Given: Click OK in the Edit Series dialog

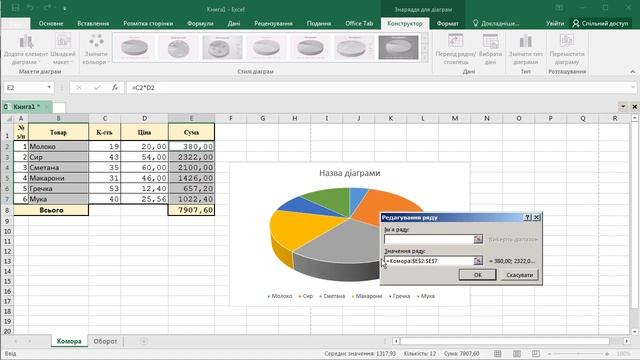Looking at the screenshot, I should 478,275.
